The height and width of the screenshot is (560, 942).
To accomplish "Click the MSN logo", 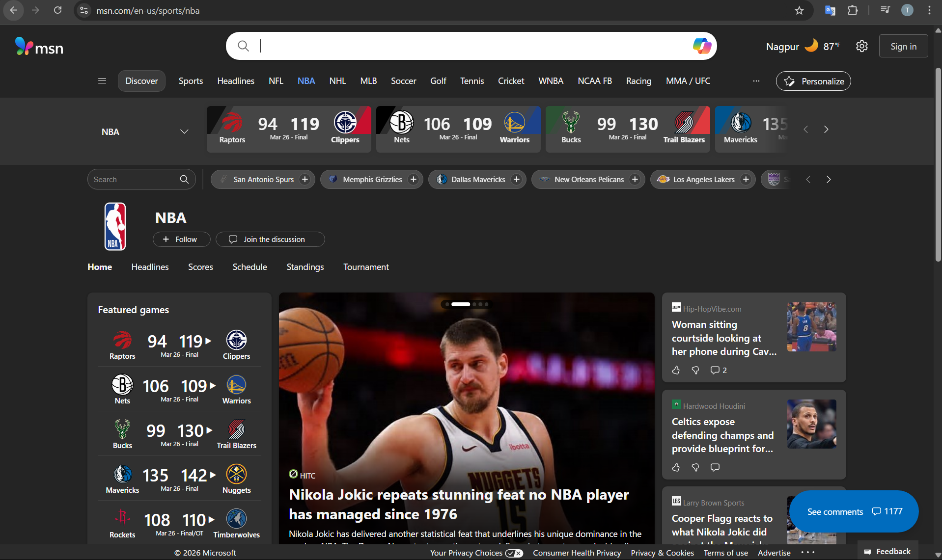I will [x=39, y=47].
